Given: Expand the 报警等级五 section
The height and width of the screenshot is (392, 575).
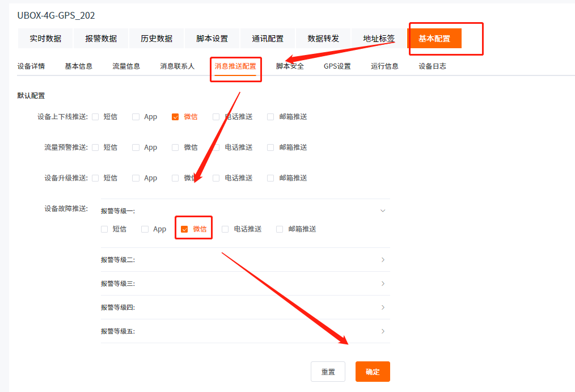Looking at the screenshot, I should tap(383, 331).
